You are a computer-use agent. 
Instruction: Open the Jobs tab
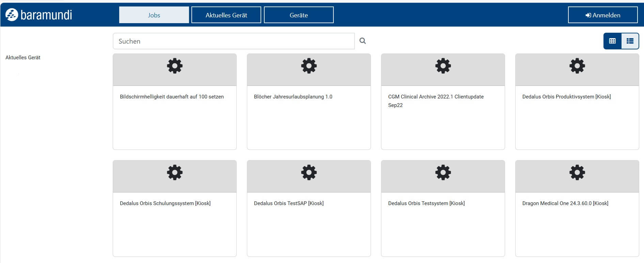(x=154, y=15)
